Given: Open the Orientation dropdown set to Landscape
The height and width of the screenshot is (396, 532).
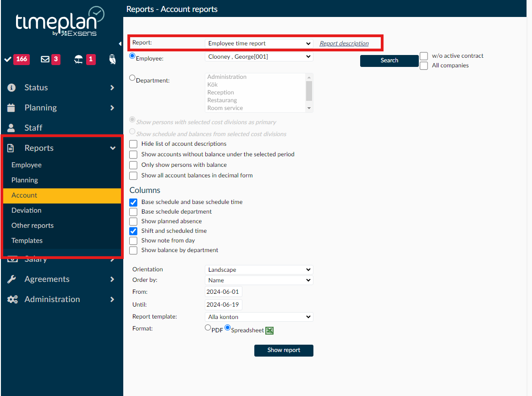Looking at the screenshot, I should [259, 269].
